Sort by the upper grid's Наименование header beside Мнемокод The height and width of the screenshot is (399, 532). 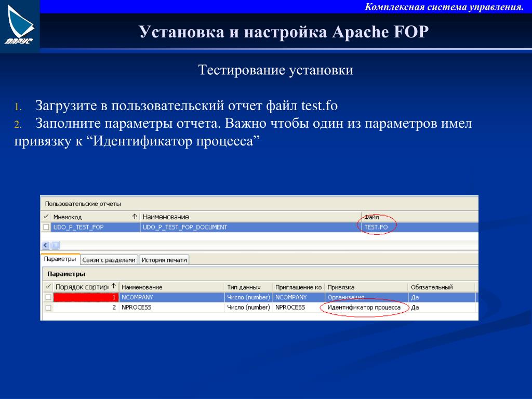click(x=250, y=217)
